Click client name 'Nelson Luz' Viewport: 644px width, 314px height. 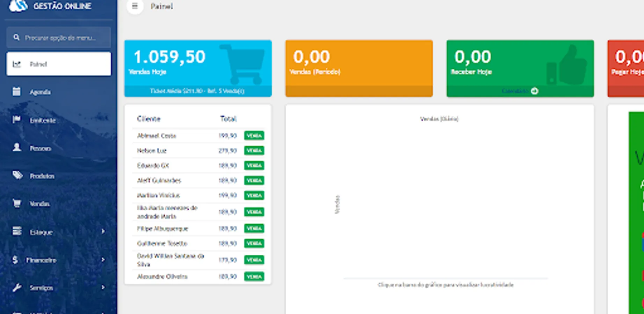152,151
